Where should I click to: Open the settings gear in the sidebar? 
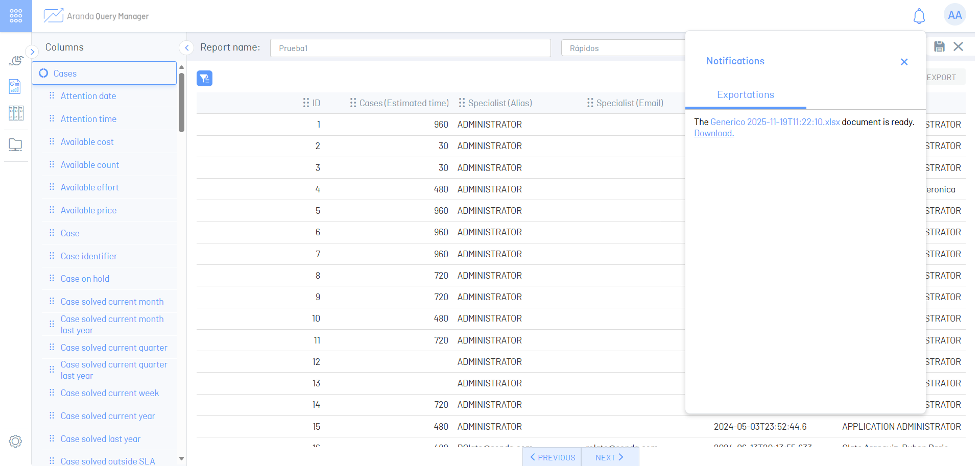coord(15,441)
